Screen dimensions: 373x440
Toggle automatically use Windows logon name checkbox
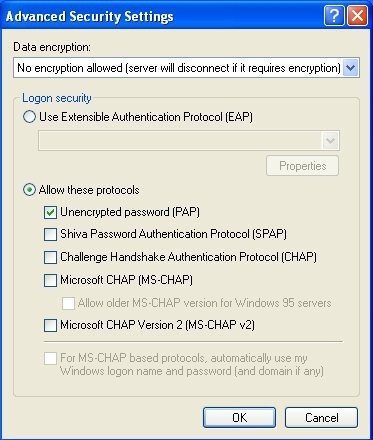coord(50,358)
